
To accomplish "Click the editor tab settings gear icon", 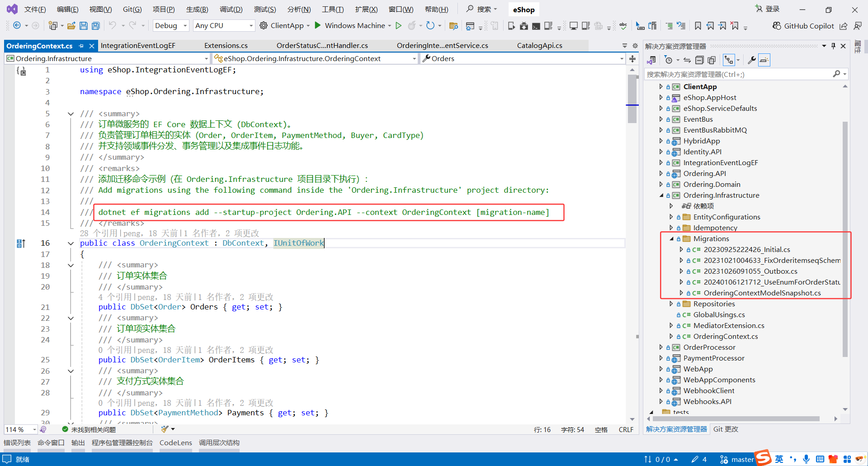I will (635, 46).
